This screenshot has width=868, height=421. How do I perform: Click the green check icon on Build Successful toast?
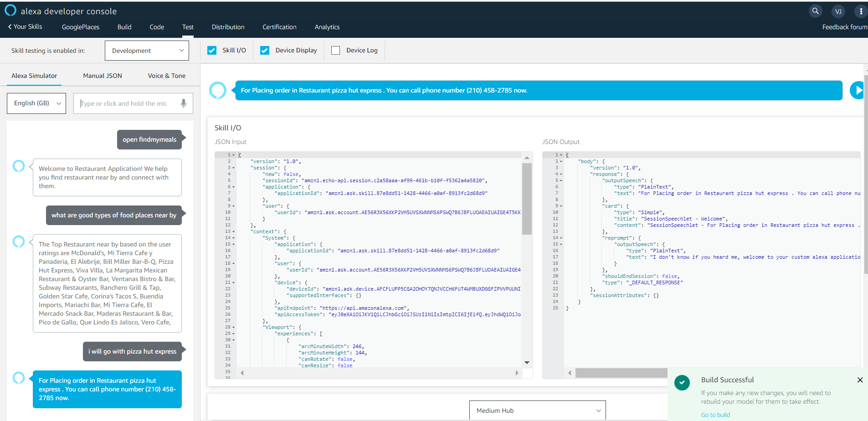682,383
